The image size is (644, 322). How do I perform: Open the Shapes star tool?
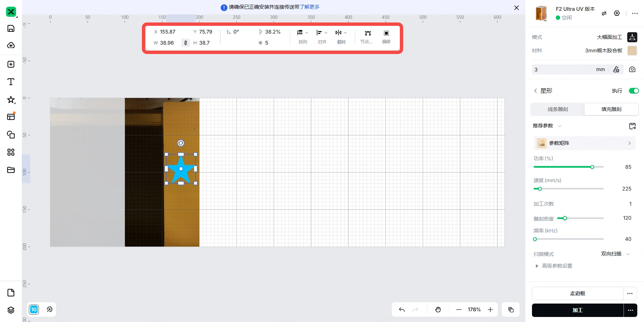[x=11, y=100]
